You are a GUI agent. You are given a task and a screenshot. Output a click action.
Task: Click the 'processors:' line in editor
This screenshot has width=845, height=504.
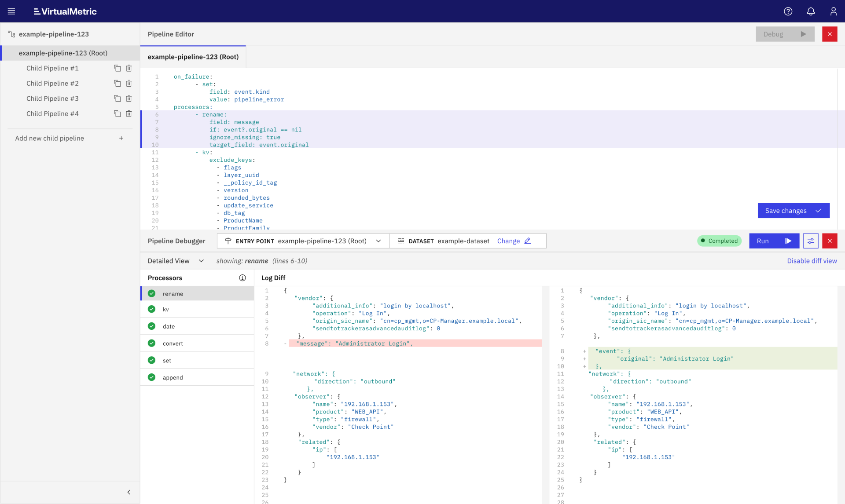[x=193, y=107]
